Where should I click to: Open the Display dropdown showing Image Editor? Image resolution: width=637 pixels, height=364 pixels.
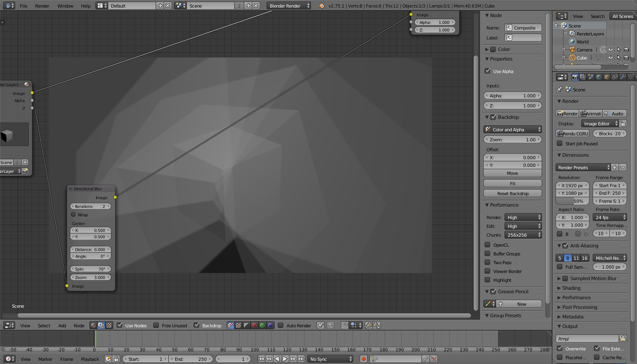point(599,124)
